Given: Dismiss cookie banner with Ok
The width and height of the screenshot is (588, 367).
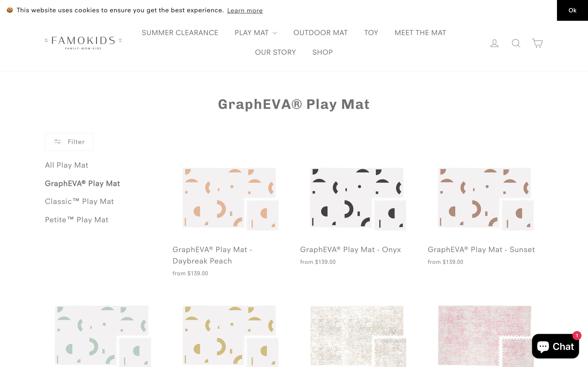Looking at the screenshot, I should 572,10.
